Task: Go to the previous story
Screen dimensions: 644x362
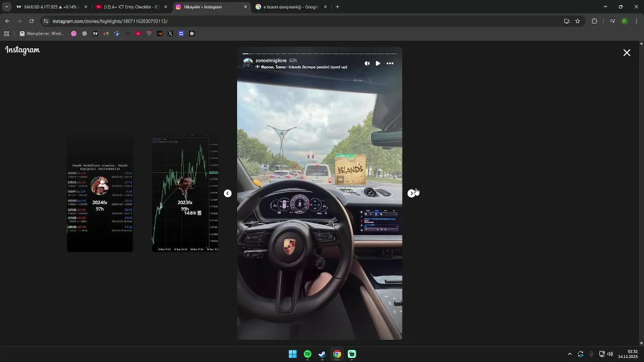Action: (227, 194)
